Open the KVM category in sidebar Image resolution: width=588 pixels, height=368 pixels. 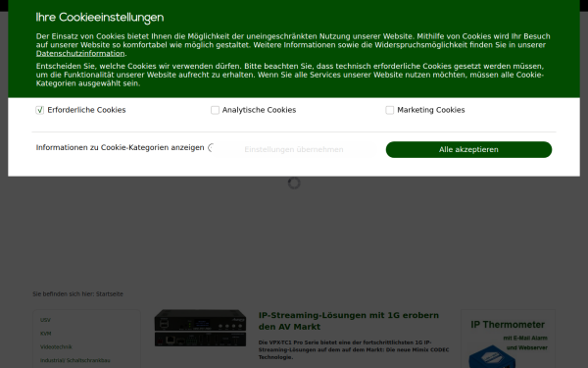46,334
